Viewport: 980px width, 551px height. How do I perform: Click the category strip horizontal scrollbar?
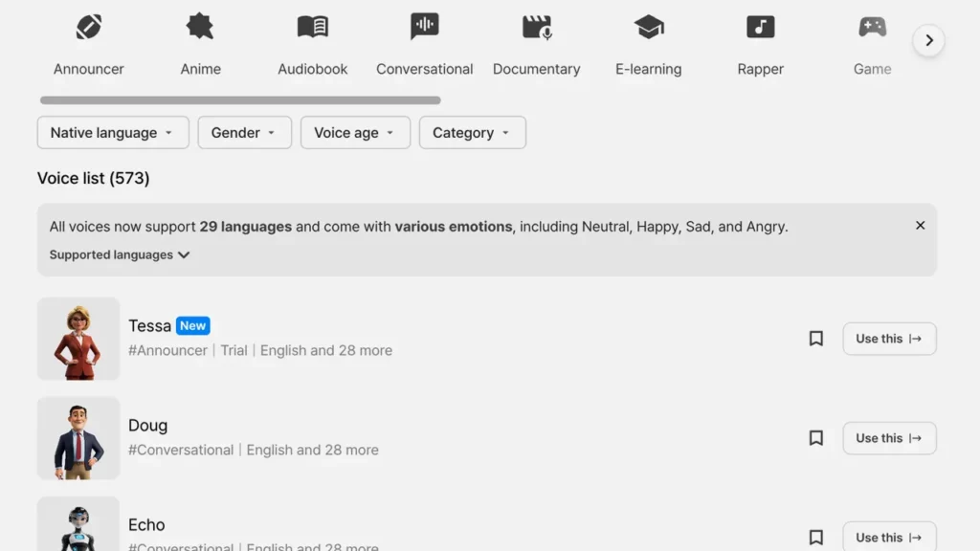pyautogui.click(x=240, y=99)
